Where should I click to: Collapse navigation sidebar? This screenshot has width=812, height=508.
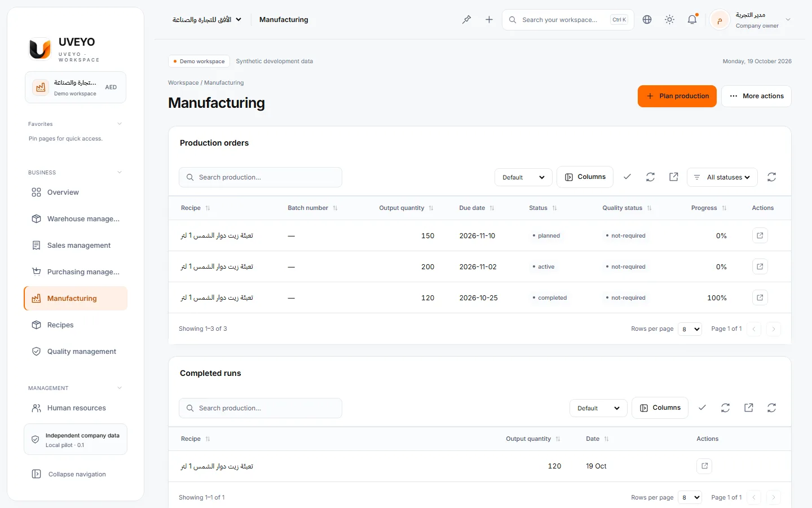(76, 474)
